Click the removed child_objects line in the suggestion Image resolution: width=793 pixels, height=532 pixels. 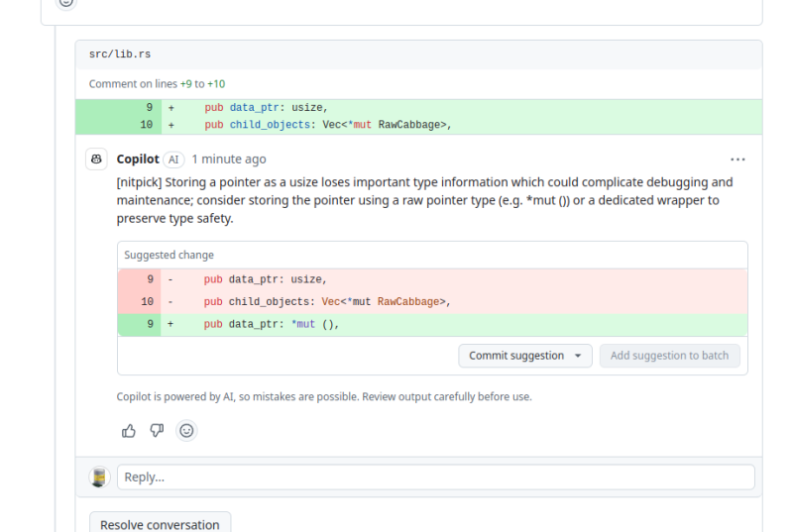point(327,302)
